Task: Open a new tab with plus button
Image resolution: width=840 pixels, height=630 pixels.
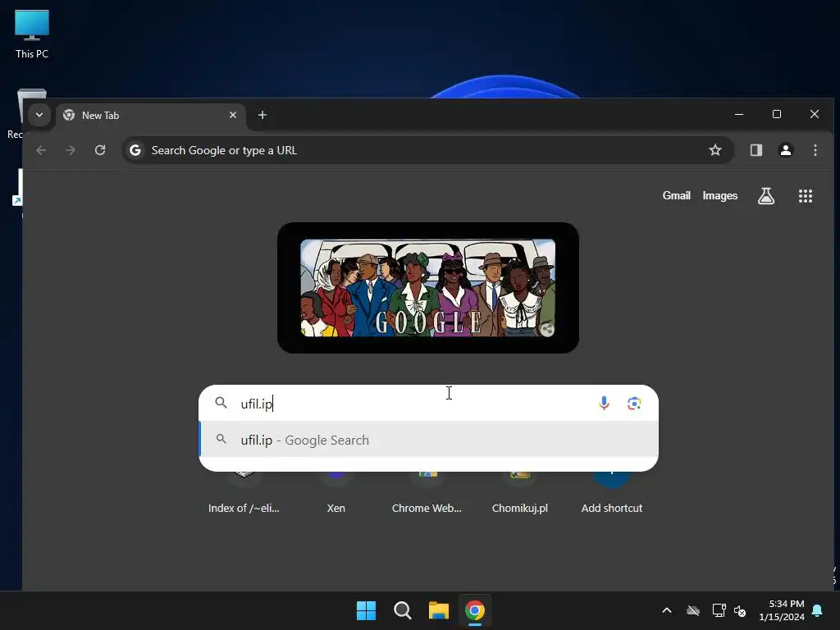Action: tap(262, 115)
